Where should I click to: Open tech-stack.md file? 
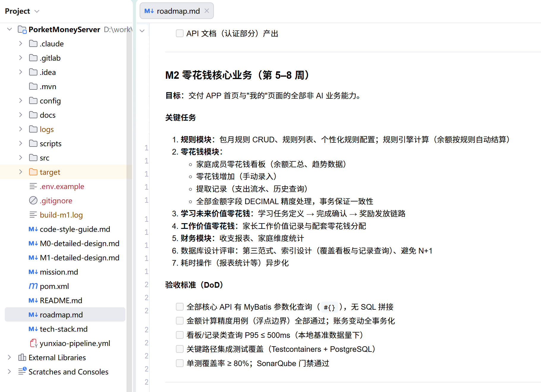pyautogui.click(x=64, y=329)
